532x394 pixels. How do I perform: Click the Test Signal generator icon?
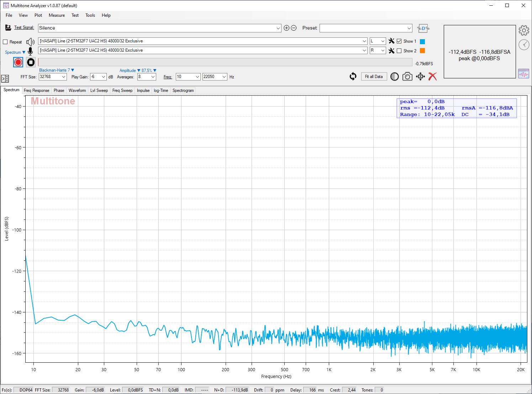click(x=8, y=27)
